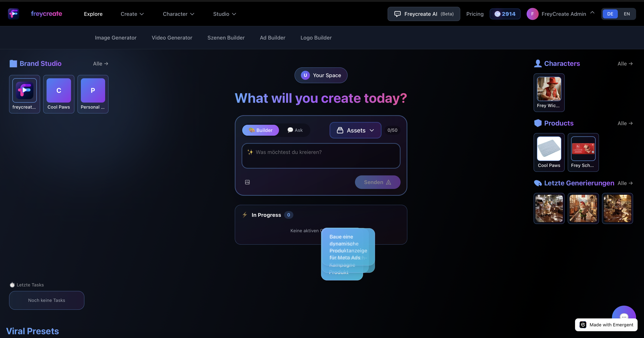Open the freycreate brand card
Viewport: 644px width, 338px height.
click(24, 94)
